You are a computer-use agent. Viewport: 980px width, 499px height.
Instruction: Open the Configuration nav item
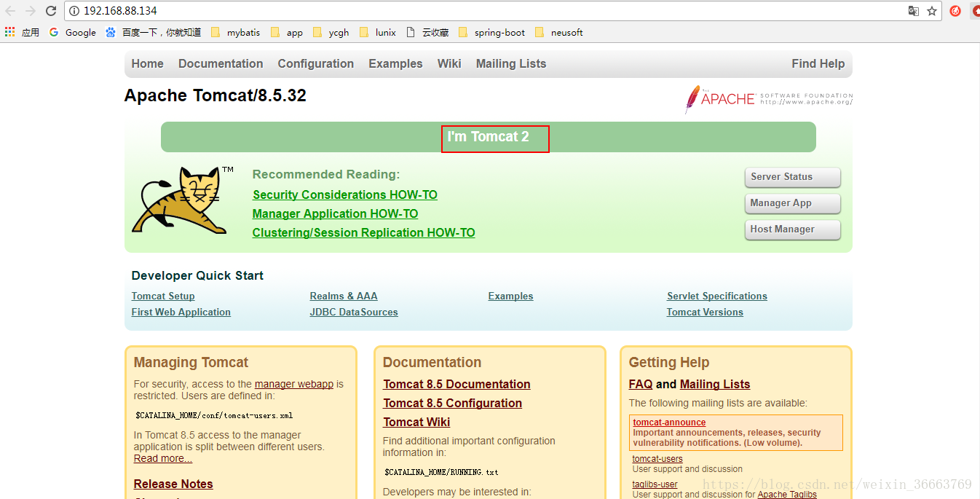point(316,63)
